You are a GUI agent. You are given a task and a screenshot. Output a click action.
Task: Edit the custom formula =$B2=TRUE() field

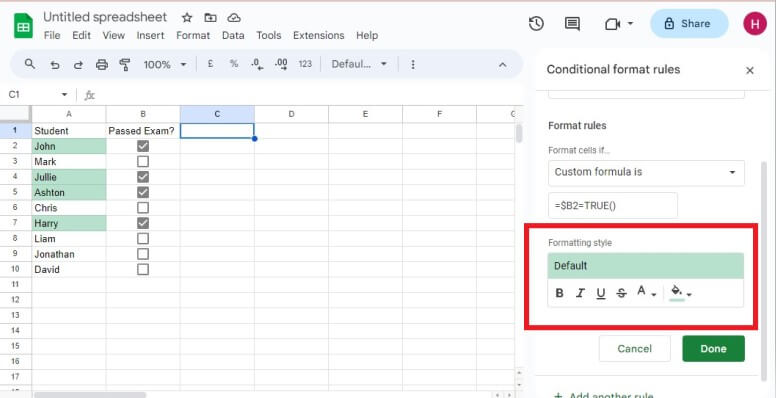pyautogui.click(x=613, y=205)
